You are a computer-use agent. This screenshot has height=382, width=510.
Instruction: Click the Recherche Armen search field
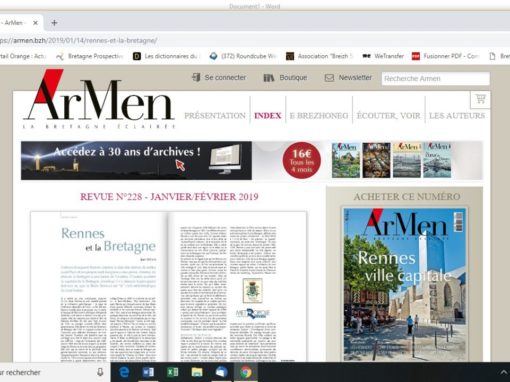[x=436, y=79]
